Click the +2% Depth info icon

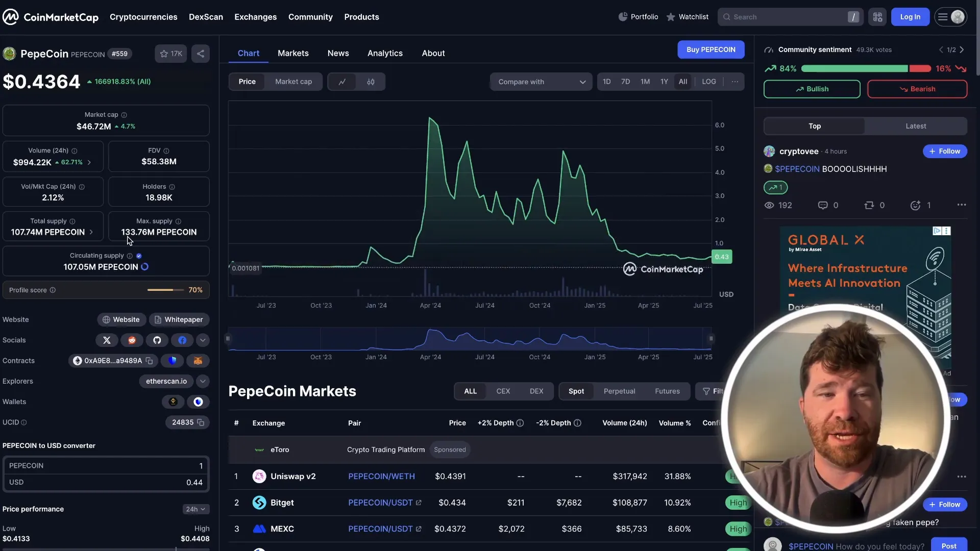click(520, 423)
